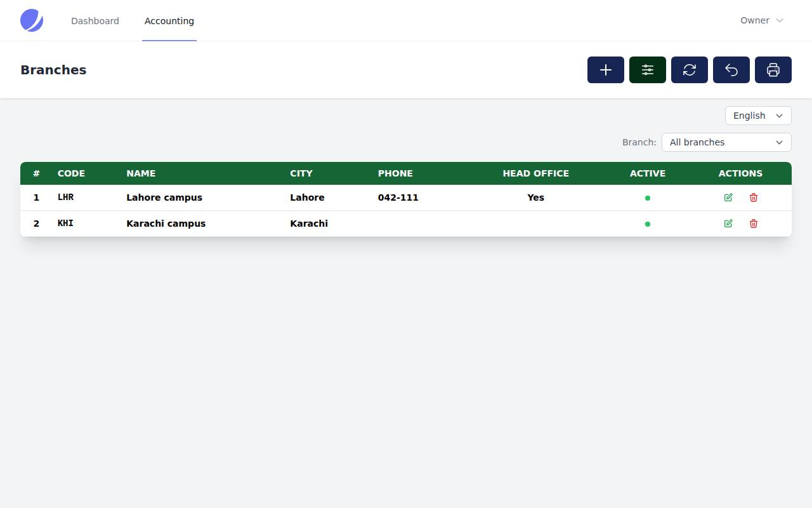Edit the Lahore campus row
The width and height of the screenshot is (812, 508).
point(728,197)
